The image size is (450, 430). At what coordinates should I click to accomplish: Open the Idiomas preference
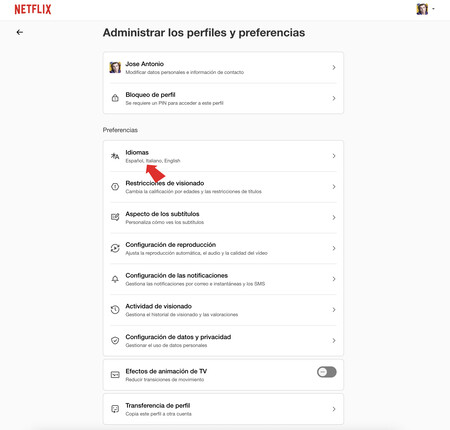point(223,156)
